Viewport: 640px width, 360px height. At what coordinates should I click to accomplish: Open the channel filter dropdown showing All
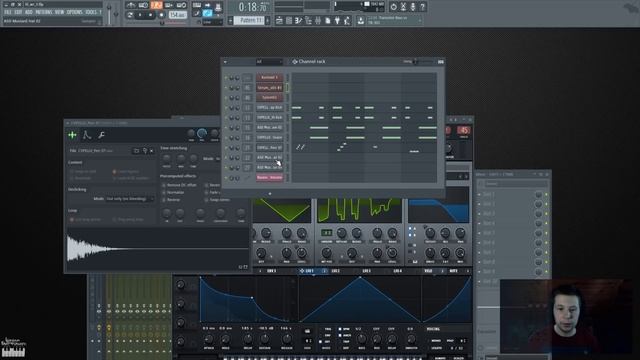point(269,62)
